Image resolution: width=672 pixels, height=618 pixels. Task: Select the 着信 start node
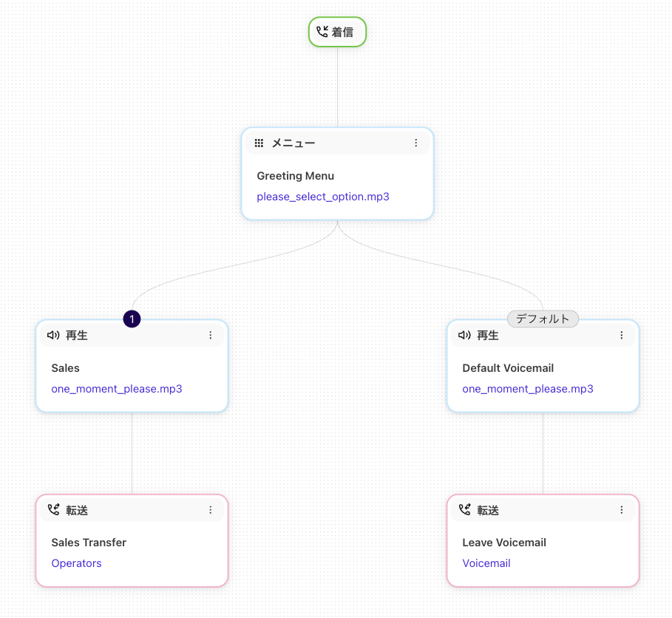tap(338, 32)
